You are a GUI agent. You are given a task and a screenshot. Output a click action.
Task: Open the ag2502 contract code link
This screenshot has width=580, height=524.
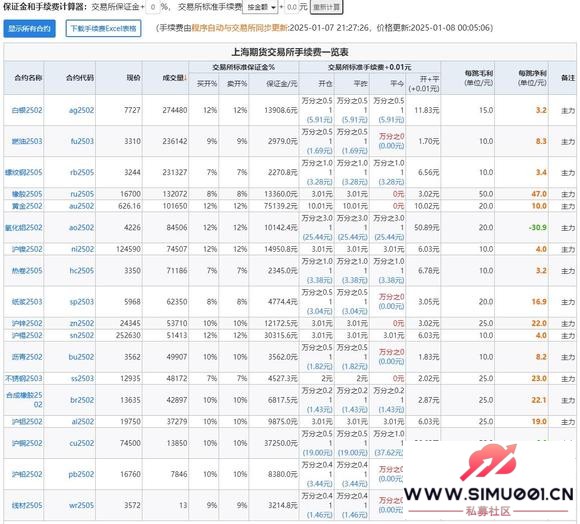(81, 110)
